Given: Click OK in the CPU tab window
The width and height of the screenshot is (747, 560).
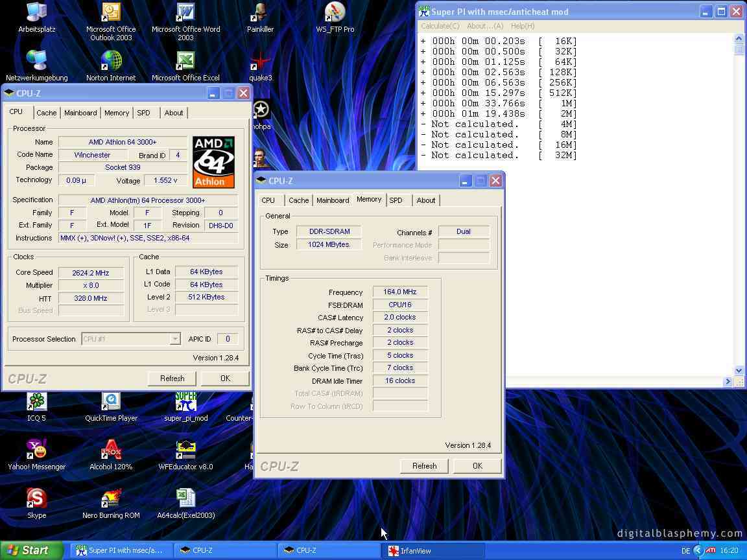Looking at the screenshot, I should tap(226, 379).
